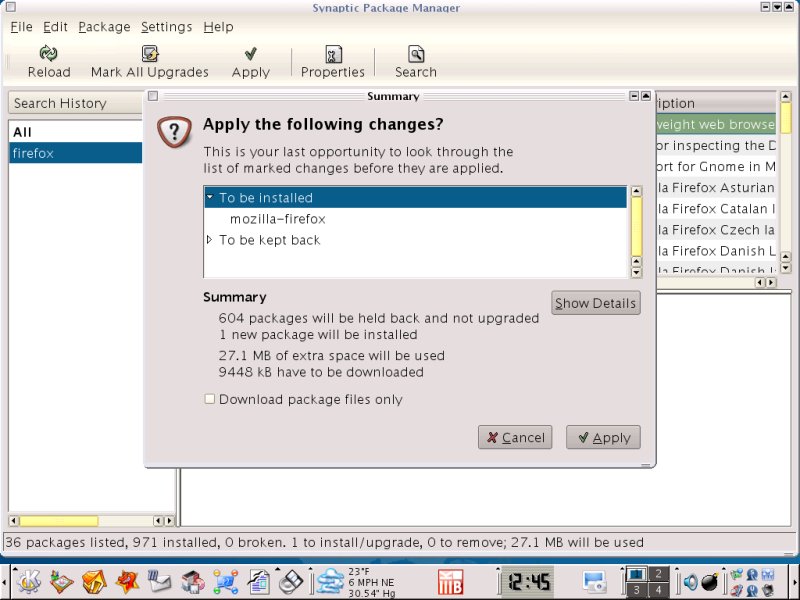Open the Help menu

[218, 27]
